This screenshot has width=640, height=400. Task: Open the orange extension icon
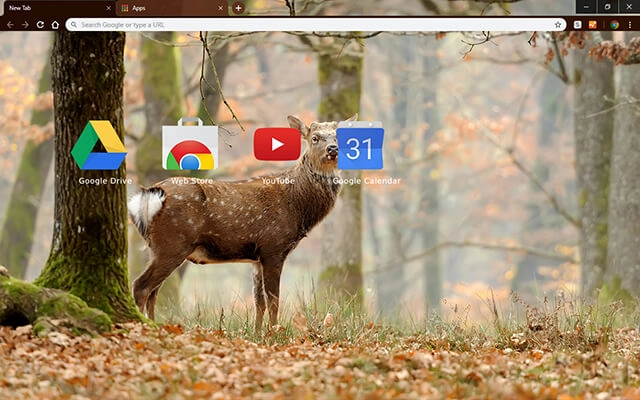593,25
